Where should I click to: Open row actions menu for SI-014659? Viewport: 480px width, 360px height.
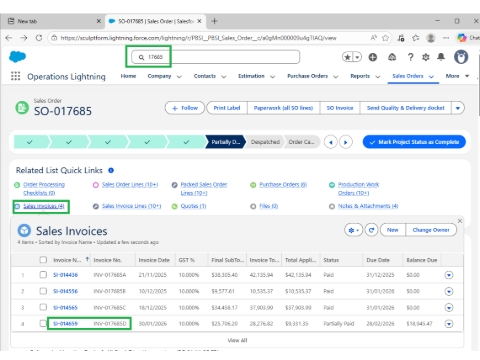coord(449,324)
